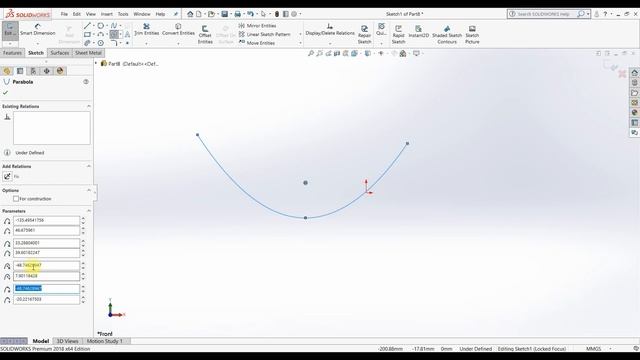Select the Arc sketch tool
Screen dimensions: 640x360
[100, 34]
